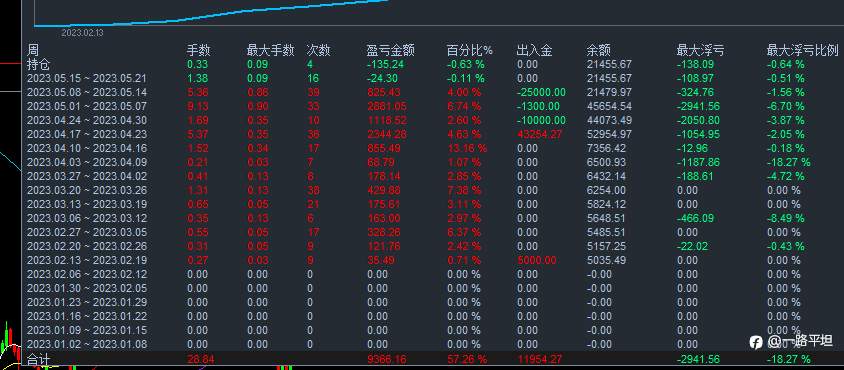Viewport: 844px width, 370px height.
Task: Select week 2023.03.06 ~ 2023.03.12
Action: pos(87,219)
